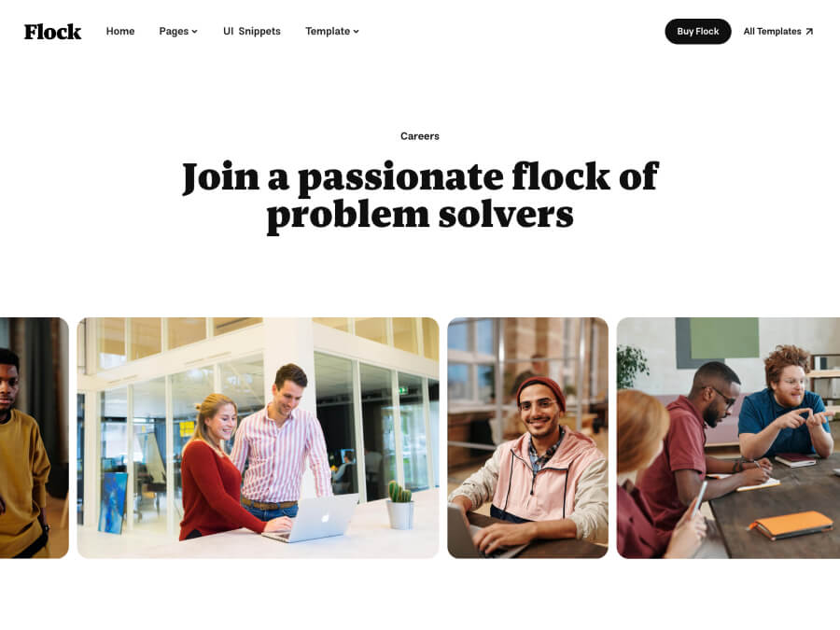Open the photo of man in red beanie
This screenshot has height=630, width=840.
(527, 438)
